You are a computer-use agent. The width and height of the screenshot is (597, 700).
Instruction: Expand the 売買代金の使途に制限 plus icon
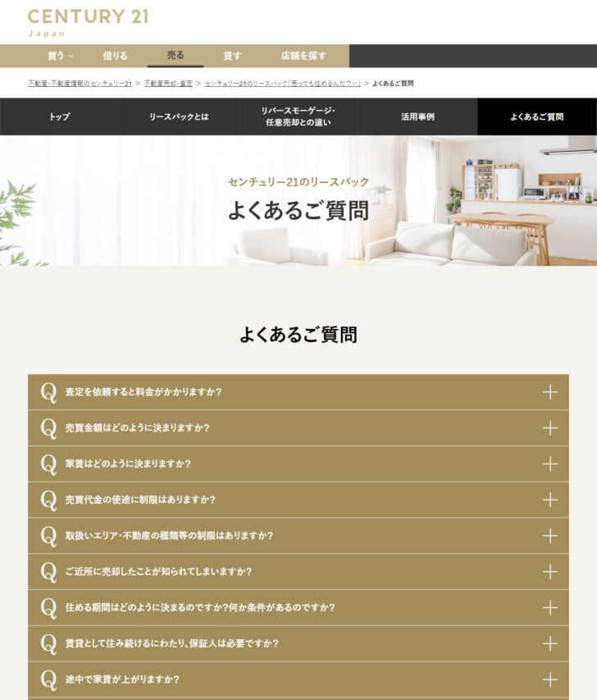point(550,500)
